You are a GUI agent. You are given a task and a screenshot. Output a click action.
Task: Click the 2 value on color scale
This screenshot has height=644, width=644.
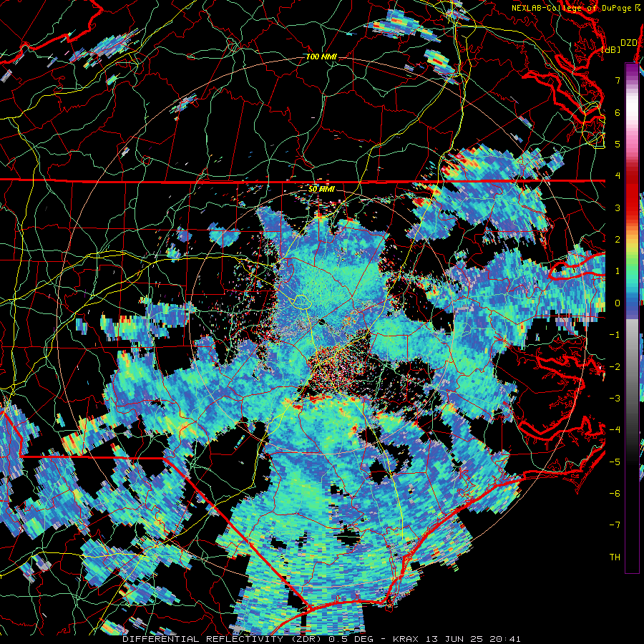click(618, 240)
